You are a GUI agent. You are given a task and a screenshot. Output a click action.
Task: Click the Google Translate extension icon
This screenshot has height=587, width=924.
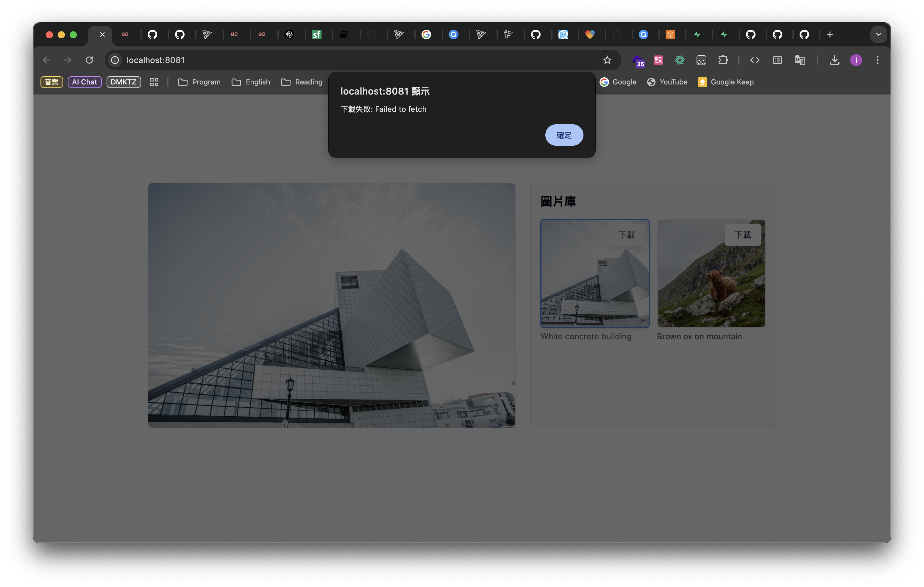tap(800, 60)
